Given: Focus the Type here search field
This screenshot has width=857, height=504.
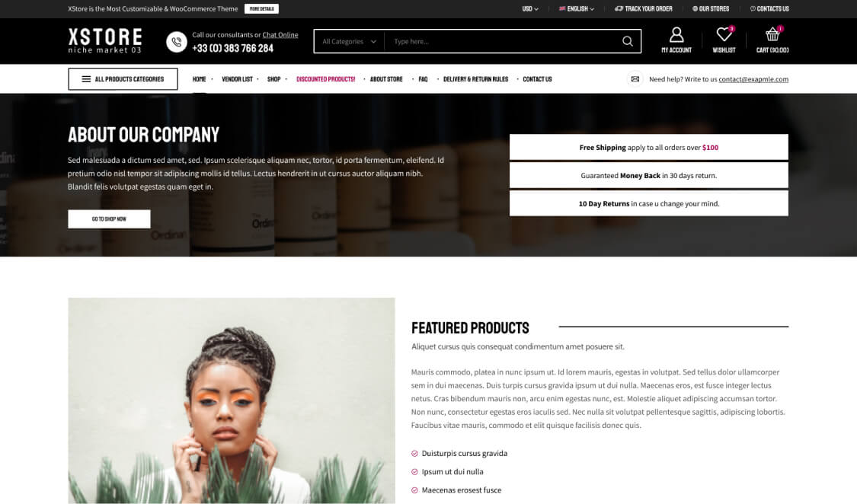Looking at the screenshot, I should (503, 42).
